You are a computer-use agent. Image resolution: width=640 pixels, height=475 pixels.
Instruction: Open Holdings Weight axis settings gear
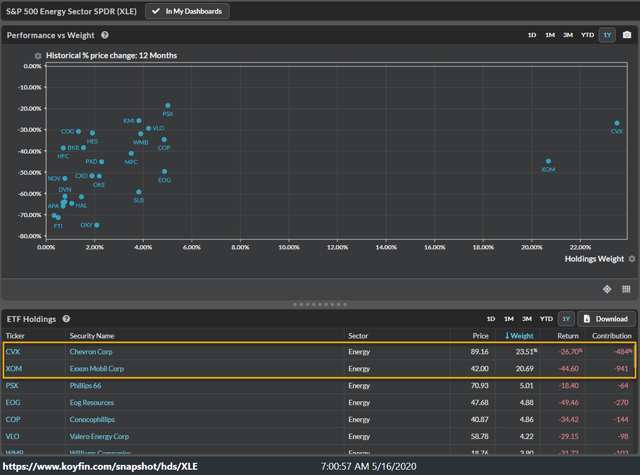click(x=632, y=259)
